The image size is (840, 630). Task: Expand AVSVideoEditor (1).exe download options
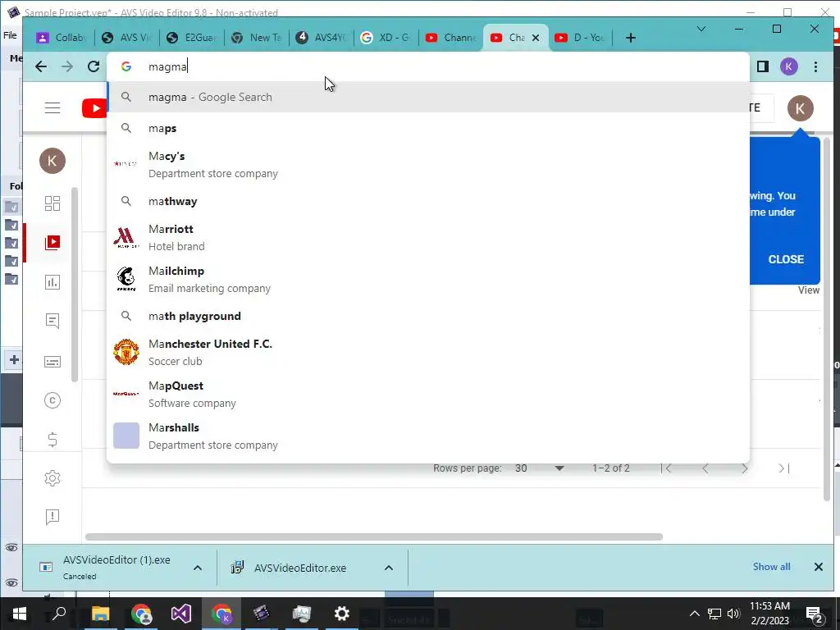(x=198, y=568)
